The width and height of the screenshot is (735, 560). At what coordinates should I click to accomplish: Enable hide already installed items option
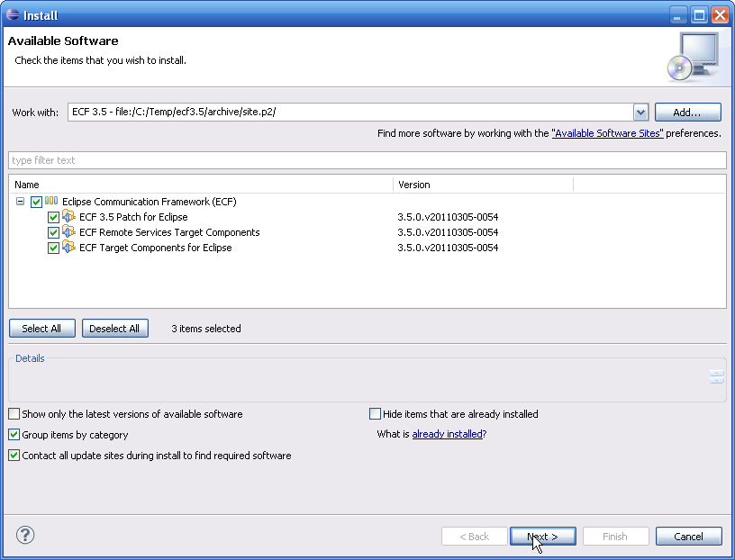[x=375, y=414]
